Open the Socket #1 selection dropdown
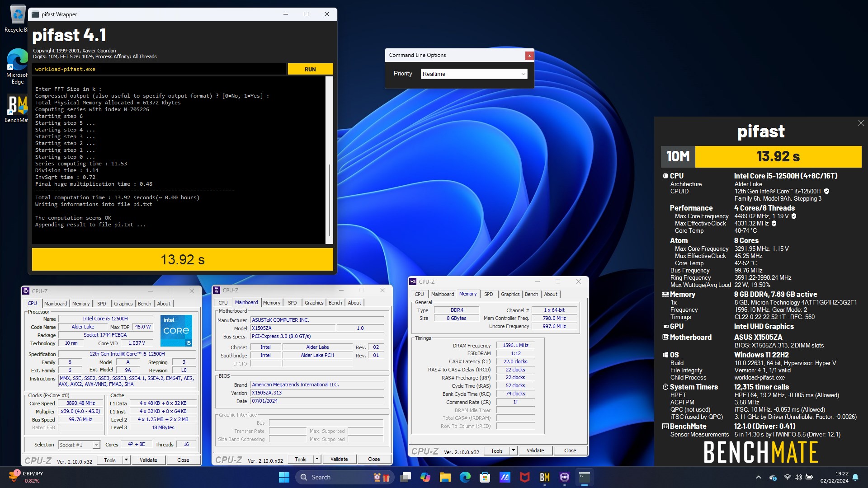 79,445
